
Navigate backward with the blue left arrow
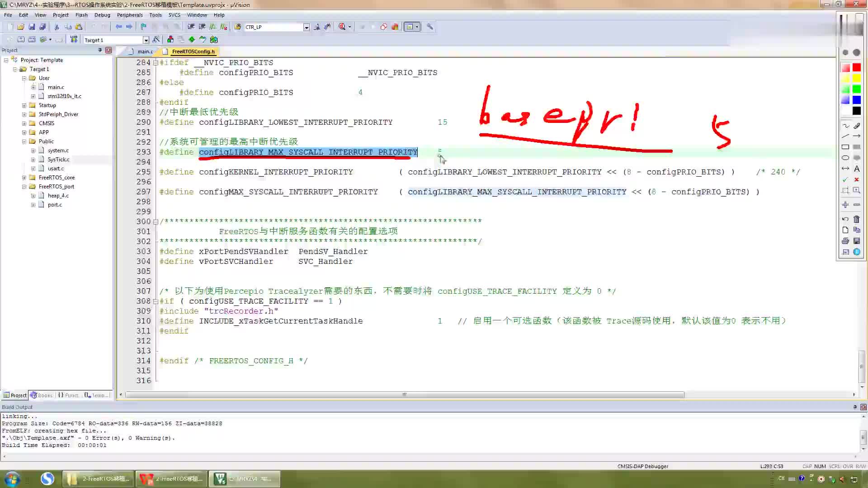(118, 27)
